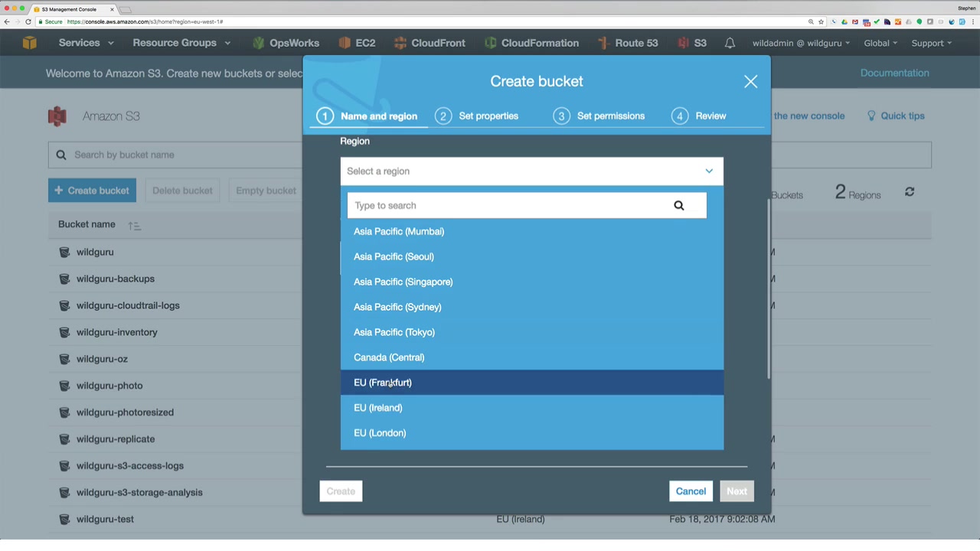Click the Feb 18, 2017 9:02:08 AM date

coord(722,519)
